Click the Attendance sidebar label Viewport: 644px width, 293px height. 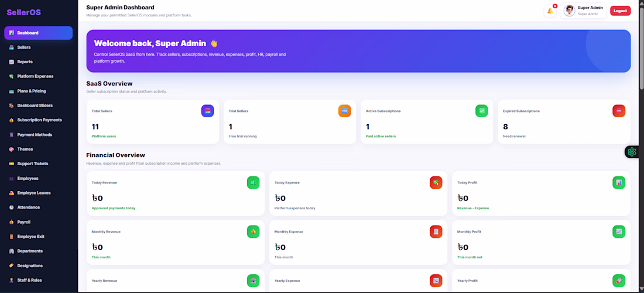click(x=28, y=207)
